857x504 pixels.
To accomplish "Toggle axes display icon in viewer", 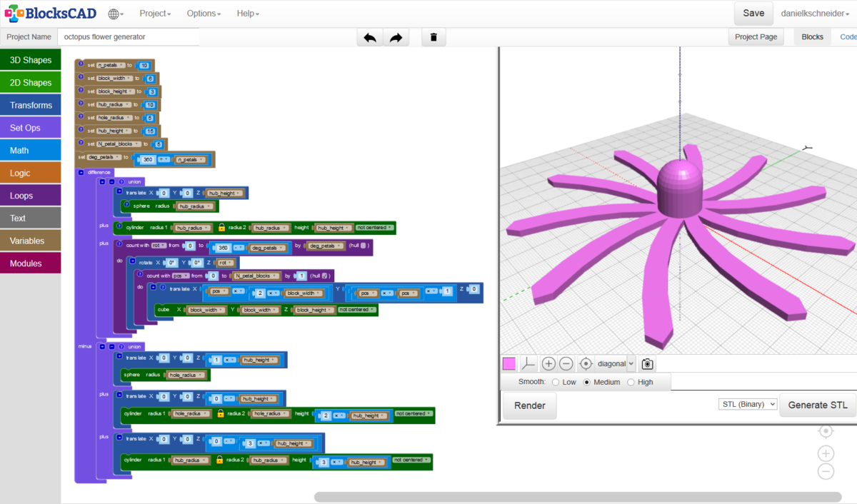I will click(x=528, y=364).
